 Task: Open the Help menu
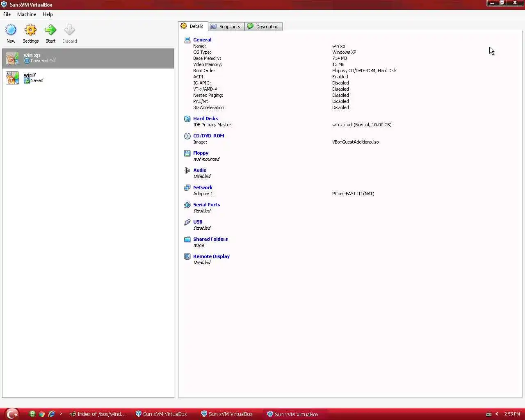[x=48, y=14]
